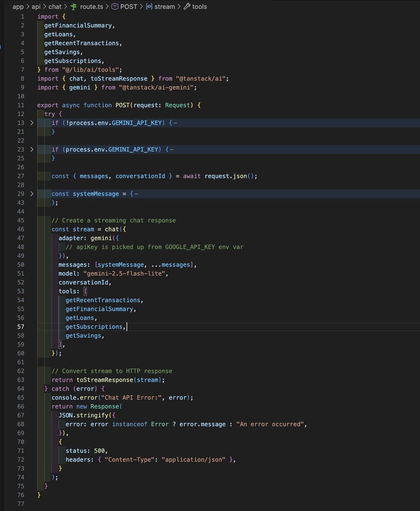420x511 pixels.
Task: Click getFinancialSummary in the import list
Action: click(x=78, y=25)
